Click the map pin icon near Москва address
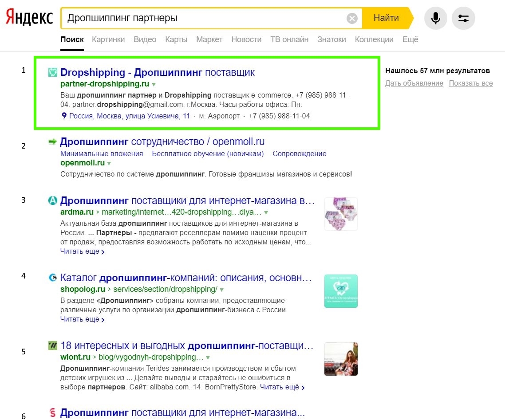 (63, 116)
